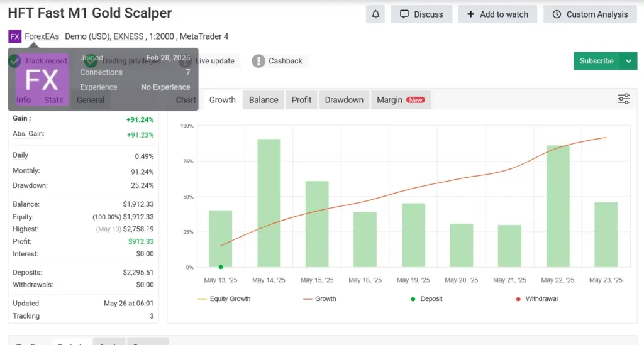Click the Track record checkmark icon
Image resolution: width=644 pixels, height=345 pixels.
pyautogui.click(x=14, y=61)
